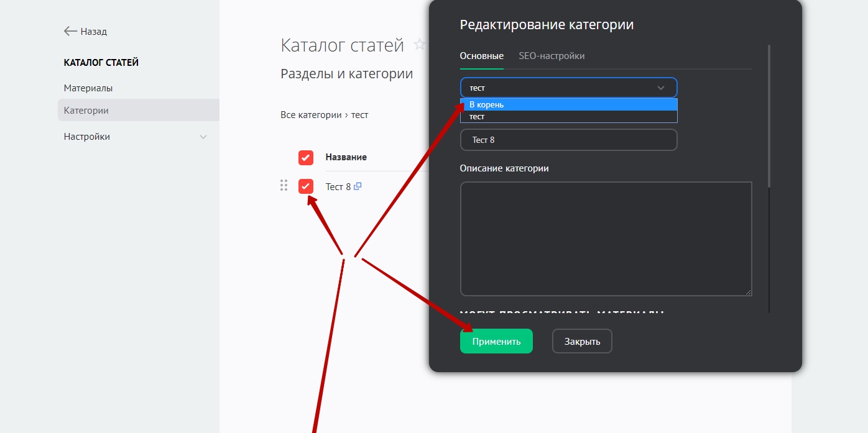
Task: Click the Закрыть button
Action: tap(582, 341)
